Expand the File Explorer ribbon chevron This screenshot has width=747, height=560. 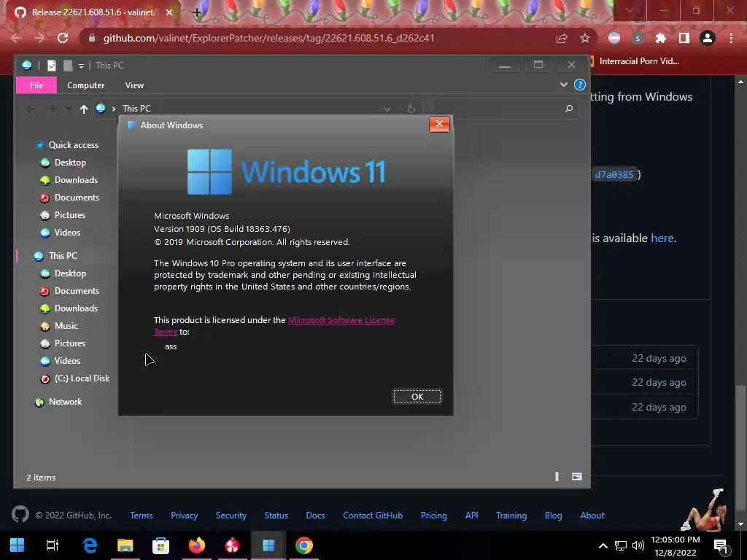pos(564,85)
